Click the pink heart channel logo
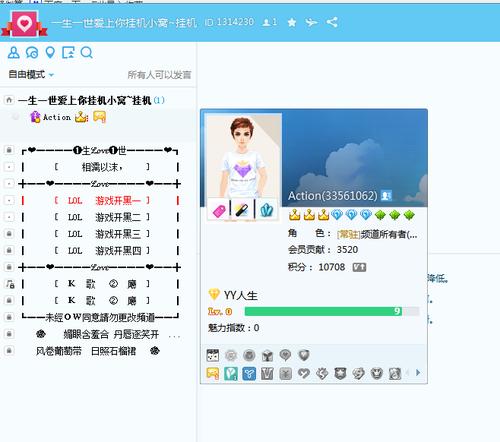Viewport: 500px width, 442px height. tap(24, 24)
